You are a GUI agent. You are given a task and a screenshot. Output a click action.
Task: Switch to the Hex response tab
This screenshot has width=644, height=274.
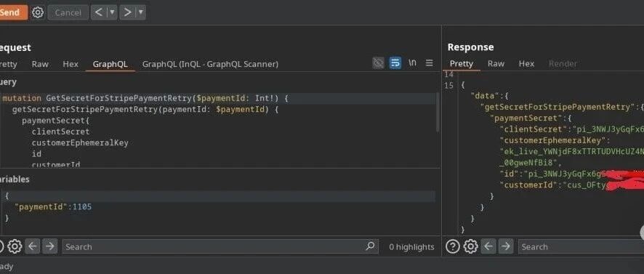(526, 64)
